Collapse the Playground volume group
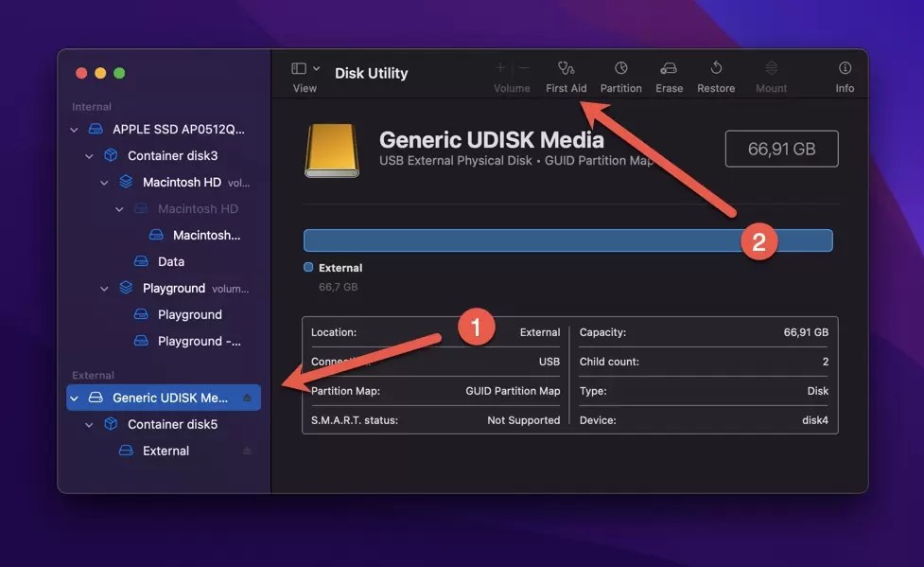The width and height of the screenshot is (924, 567). click(103, 288)
